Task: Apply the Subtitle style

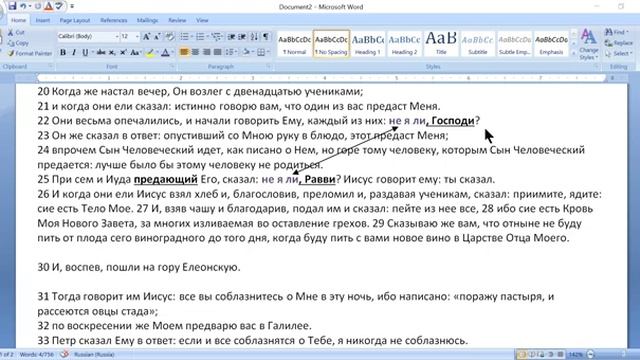Action: 478,44
